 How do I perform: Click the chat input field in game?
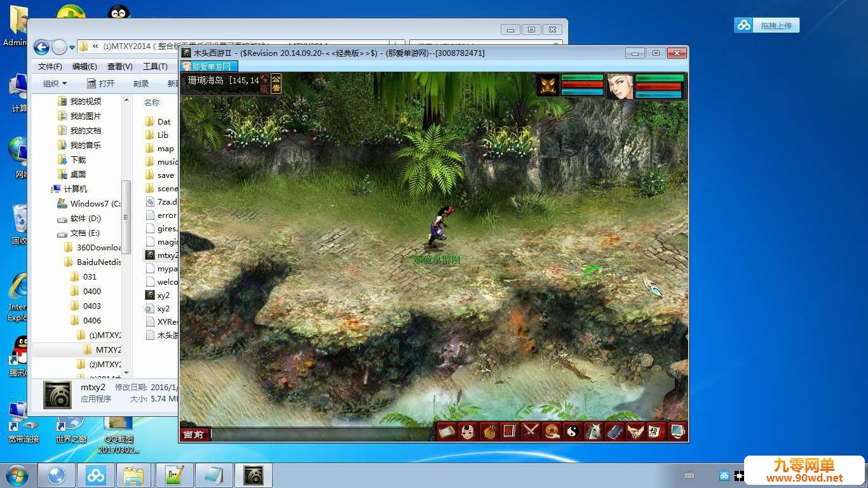(x=323, y=435)
